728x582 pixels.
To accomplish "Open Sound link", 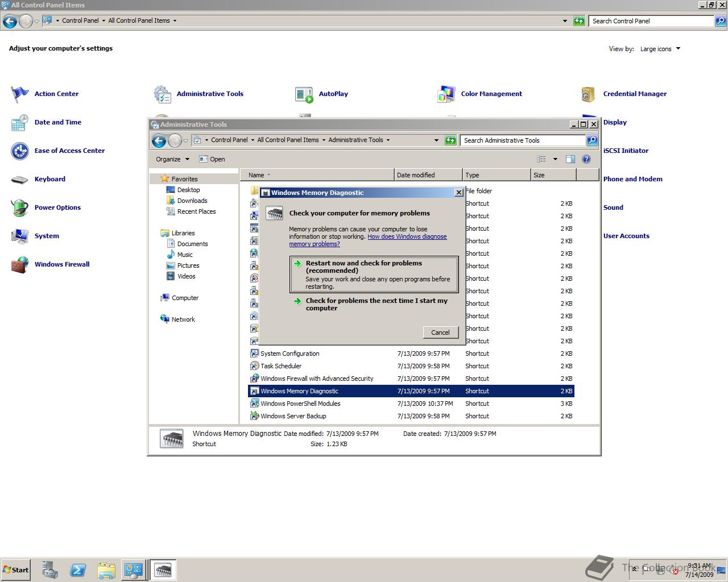I will click(x=613, y=207).
